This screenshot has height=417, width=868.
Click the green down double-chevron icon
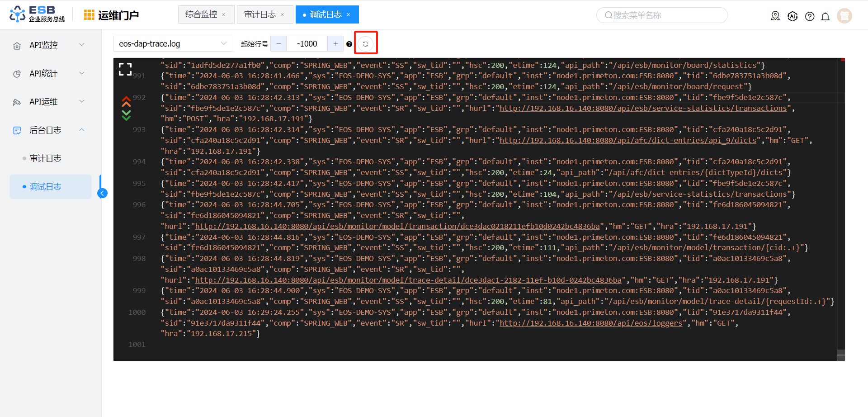point(126,115)
